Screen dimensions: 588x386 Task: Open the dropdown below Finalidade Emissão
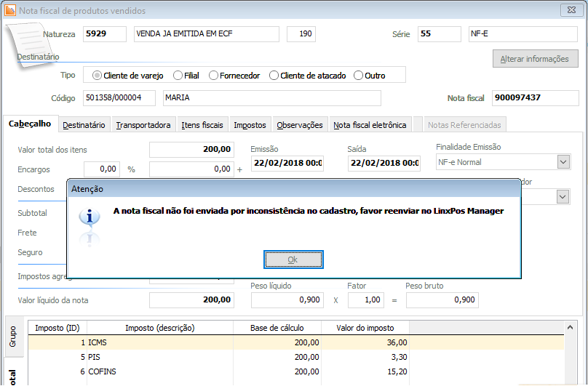coord(563,196)
